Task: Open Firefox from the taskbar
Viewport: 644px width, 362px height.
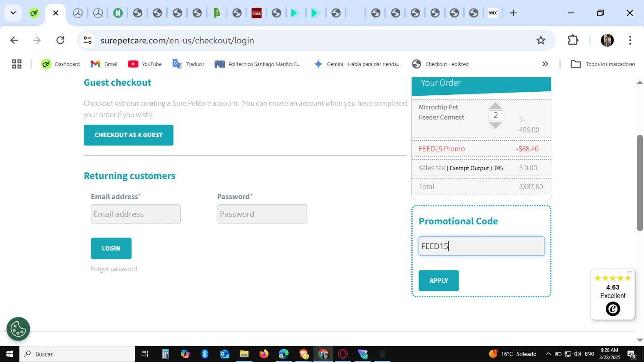Action: pos(264,354)
